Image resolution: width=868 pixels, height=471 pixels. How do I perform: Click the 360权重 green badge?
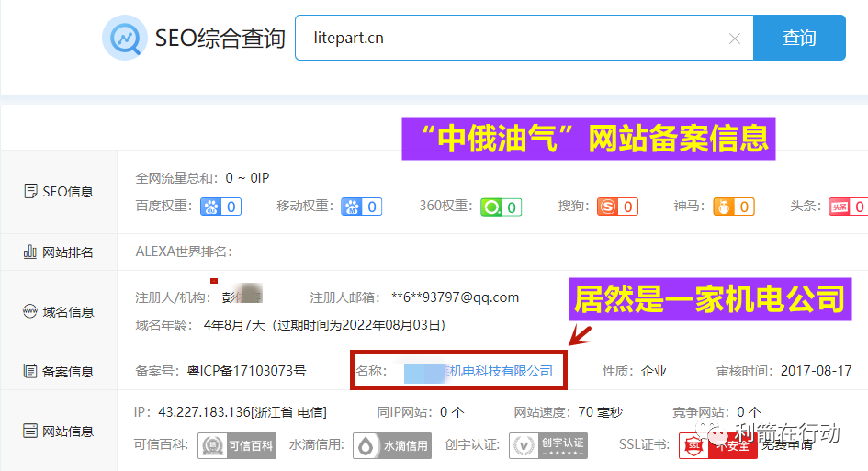501,207
